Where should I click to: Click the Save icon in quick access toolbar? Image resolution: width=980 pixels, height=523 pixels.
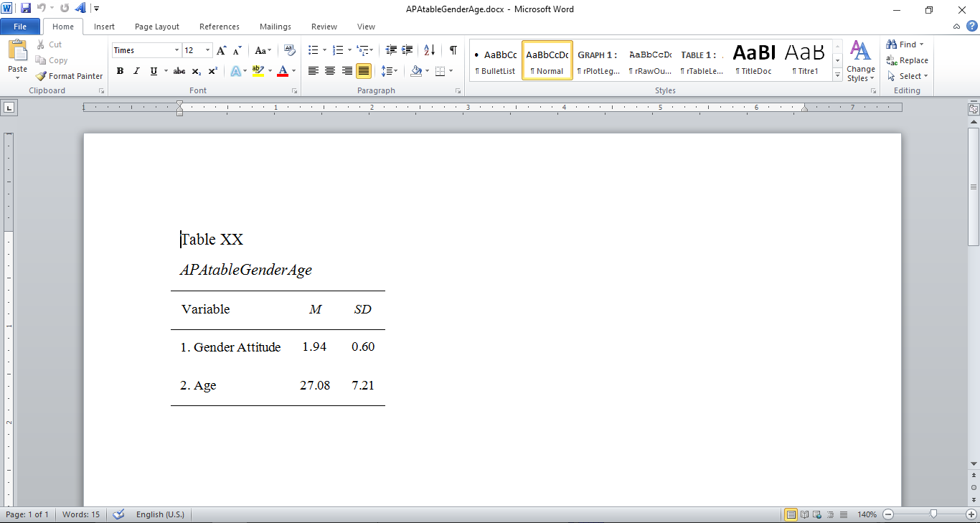(26, 9)
